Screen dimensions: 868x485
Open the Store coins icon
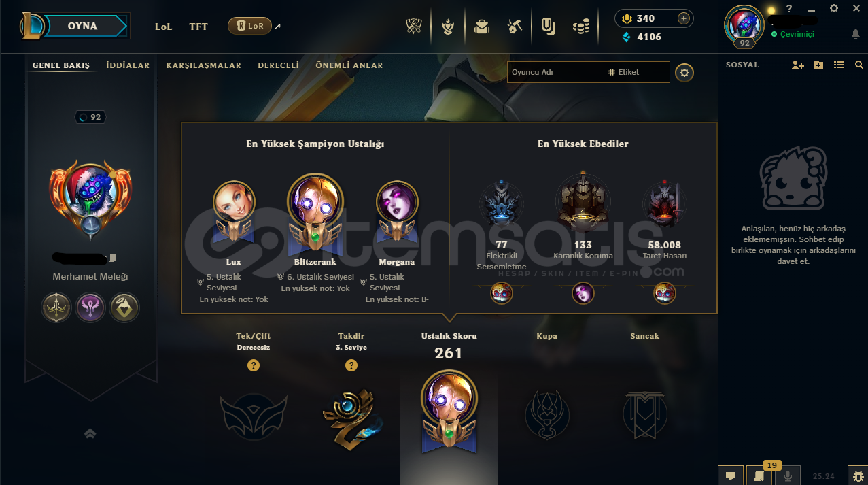pyautogui.click(x=580, y=27)
